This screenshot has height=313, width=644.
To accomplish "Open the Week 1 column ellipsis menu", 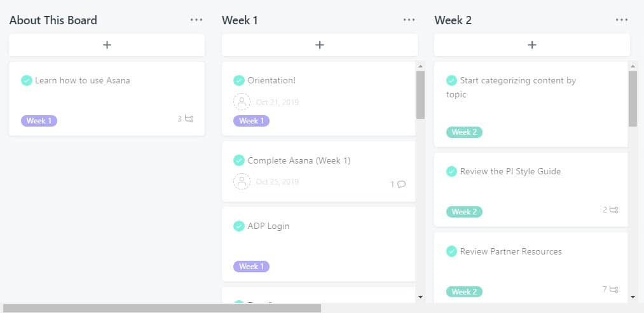I will pyautogui.click(x=409, y=20).
